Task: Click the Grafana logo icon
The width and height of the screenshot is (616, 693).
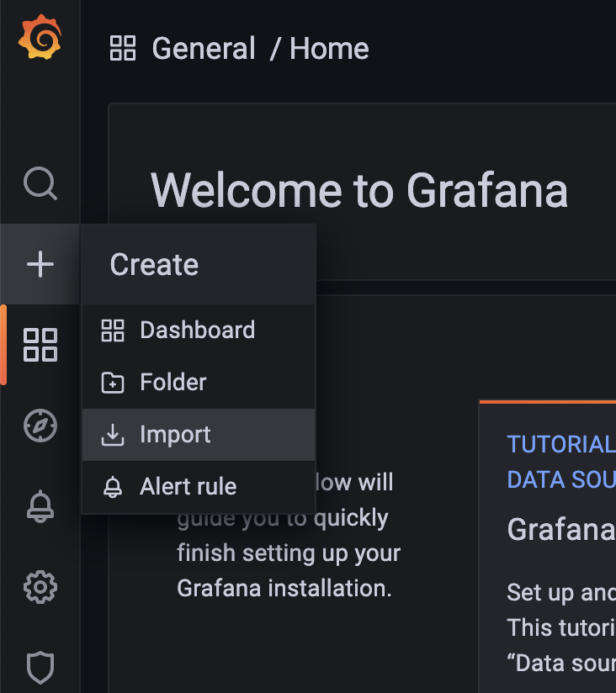Action: coord(40,37)
